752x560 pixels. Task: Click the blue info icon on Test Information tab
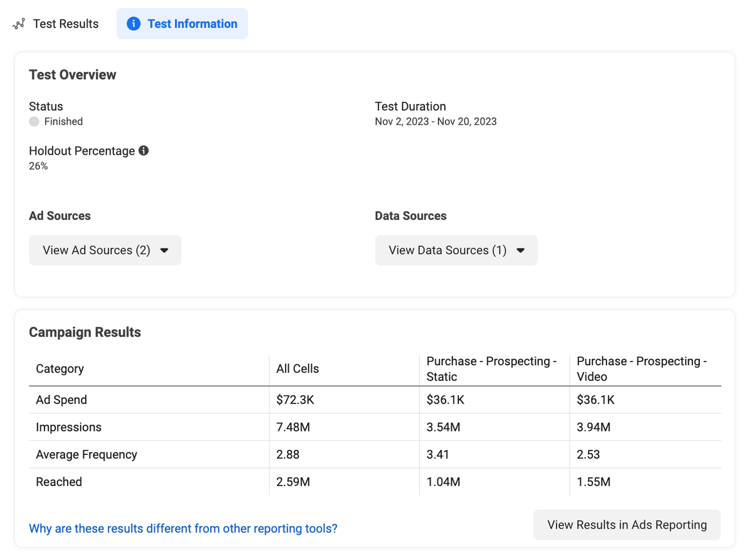133,23
